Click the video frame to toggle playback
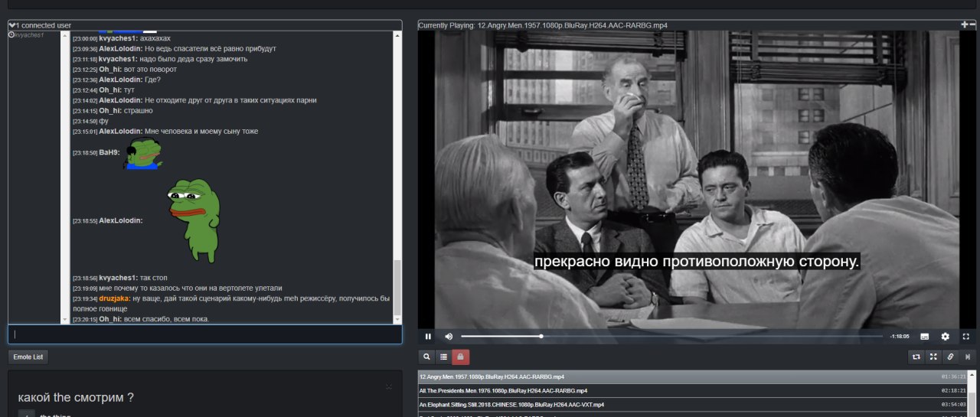This screenshot has height=417, width=980. [697, 180]
